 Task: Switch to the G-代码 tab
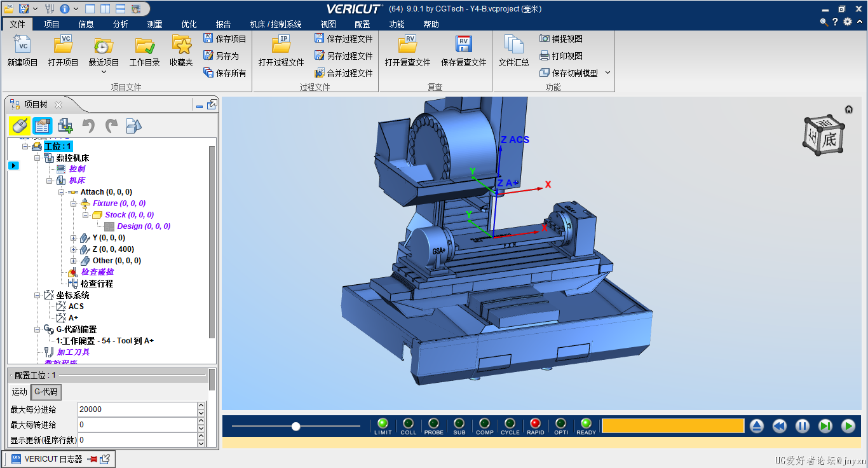46,392
